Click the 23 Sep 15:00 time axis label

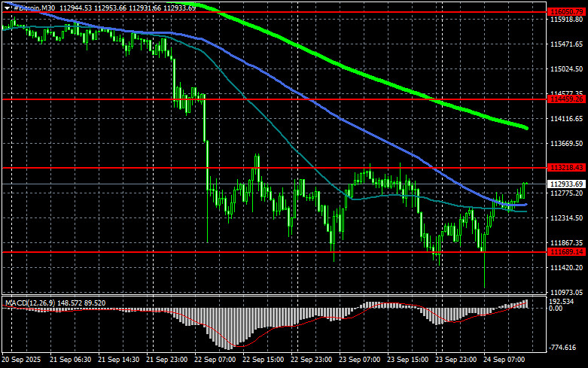[409, 360]
